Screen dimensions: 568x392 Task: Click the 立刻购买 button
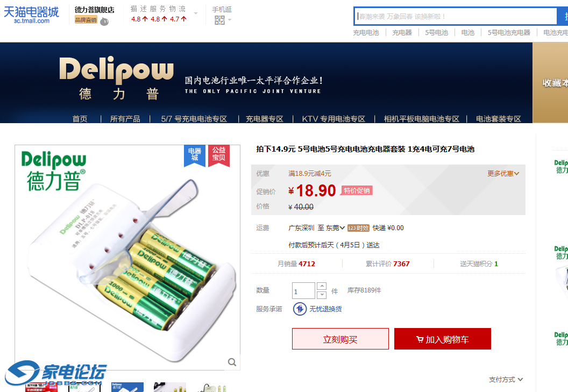[x=340, y=339]
